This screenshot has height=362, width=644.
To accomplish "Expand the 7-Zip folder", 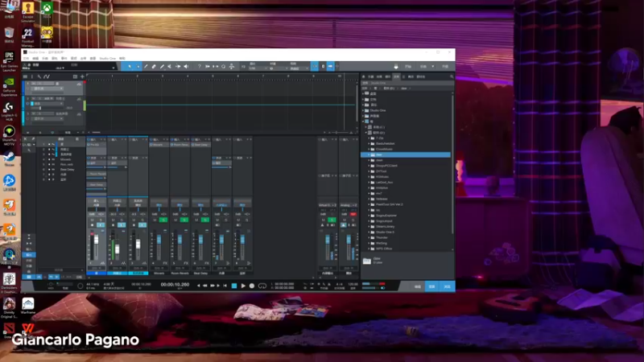I will tap(369, 138).
